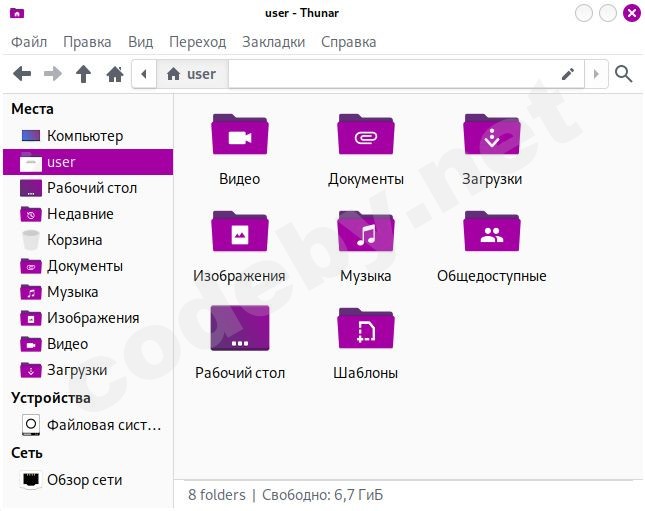This screenshot has height=511, width=645.
Task: Click the search magnifier icon
Action: click(x=623, y=74)
